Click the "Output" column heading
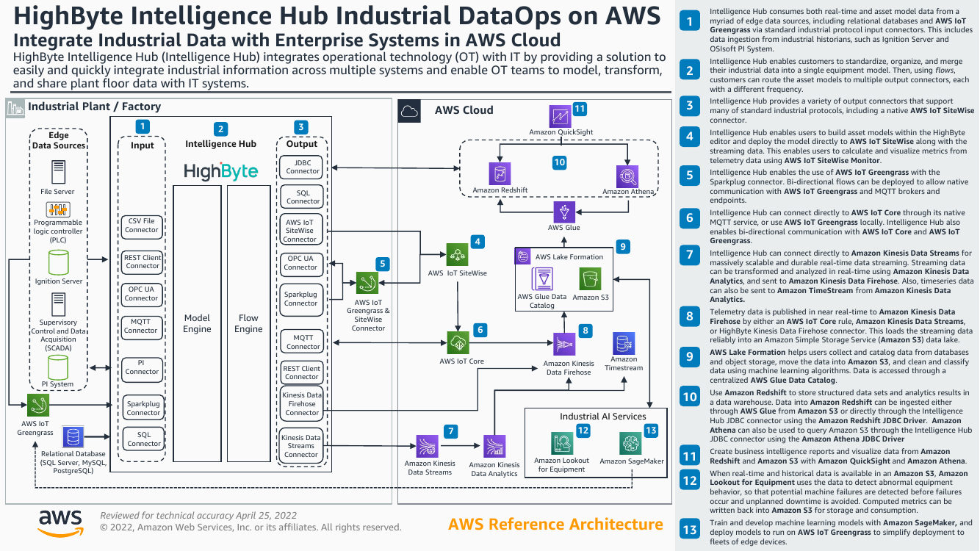Screen dimensions: 980x551 click(302, 144)
